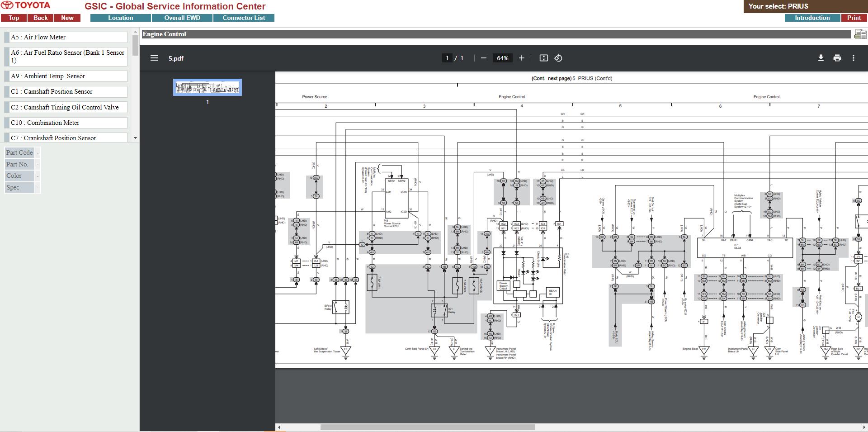Screen dimensions: 868x432
Task: Open PDF viewer more actions menu
Action: [854, 58]
